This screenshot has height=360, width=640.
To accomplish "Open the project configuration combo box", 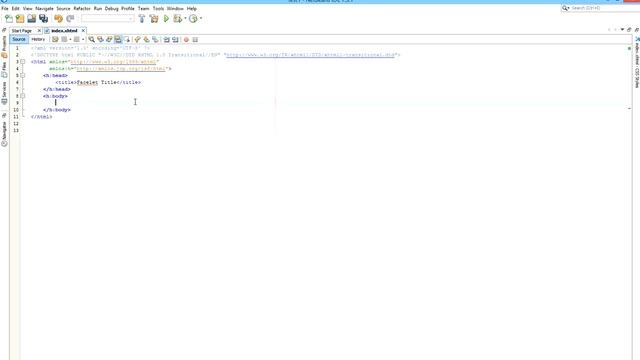I will coord(107,18).
